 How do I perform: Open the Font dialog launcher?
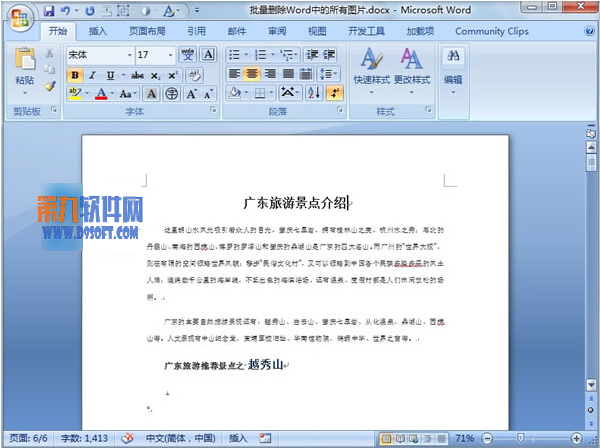213,110
